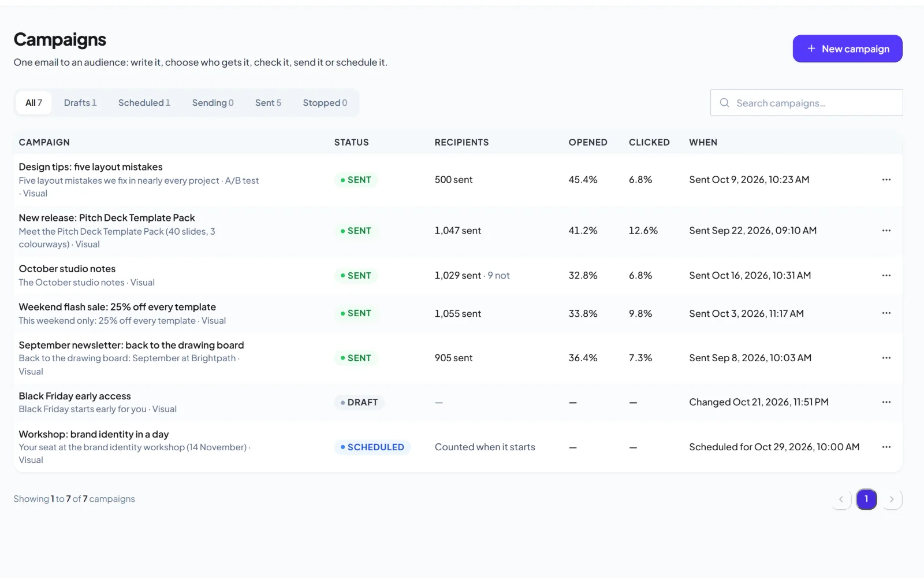Click the search magnifier icon
The height and width of the screenshot is (578, 924).
pyautogui.click(x=724, y=103)
